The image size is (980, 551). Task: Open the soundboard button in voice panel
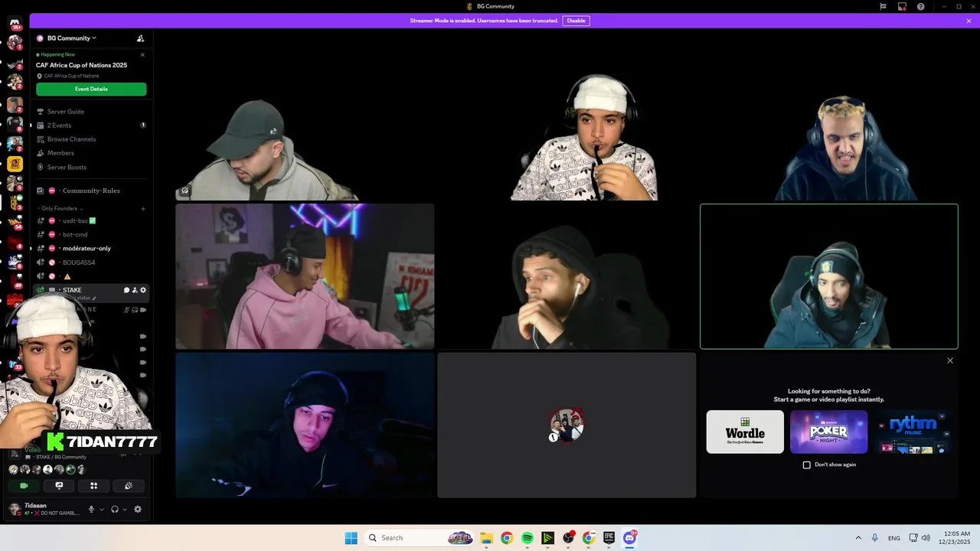[129, 485]
